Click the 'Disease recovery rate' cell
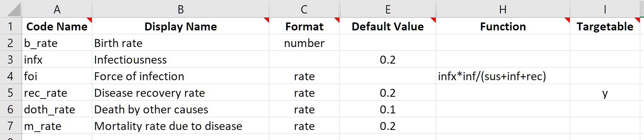 (181, 92)
